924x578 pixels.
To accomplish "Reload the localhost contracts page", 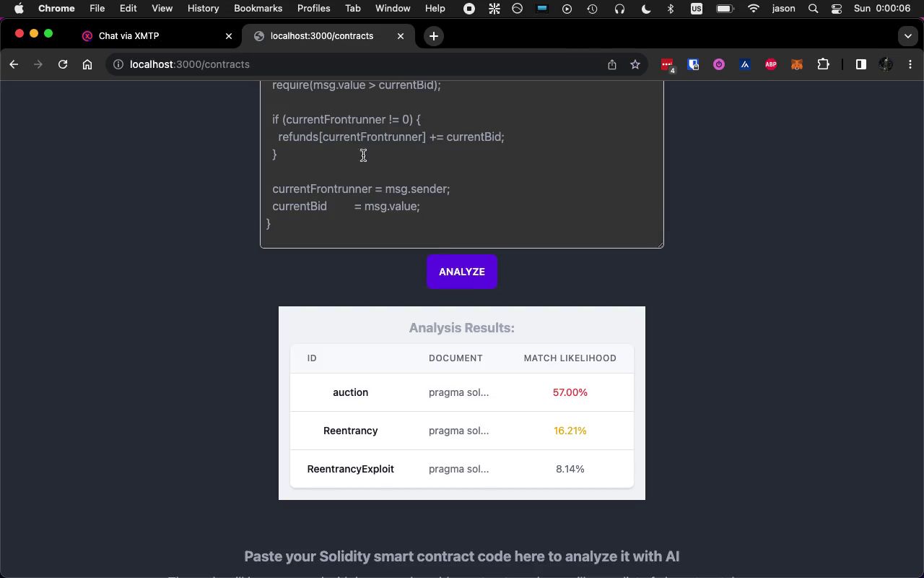I will (x=63, y=64).
